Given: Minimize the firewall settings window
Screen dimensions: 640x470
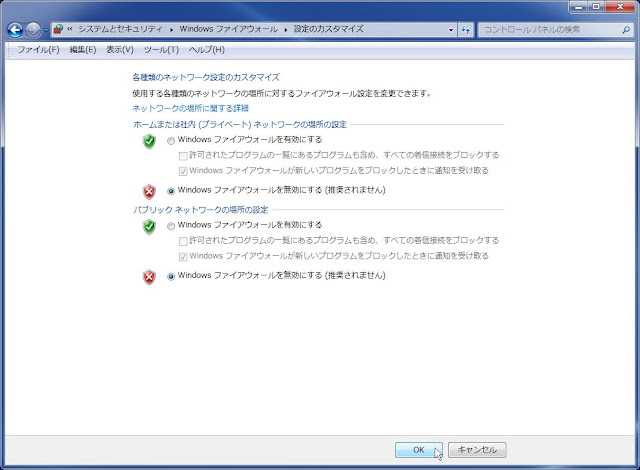Looking at the screenshot, I should coord(578,7).
